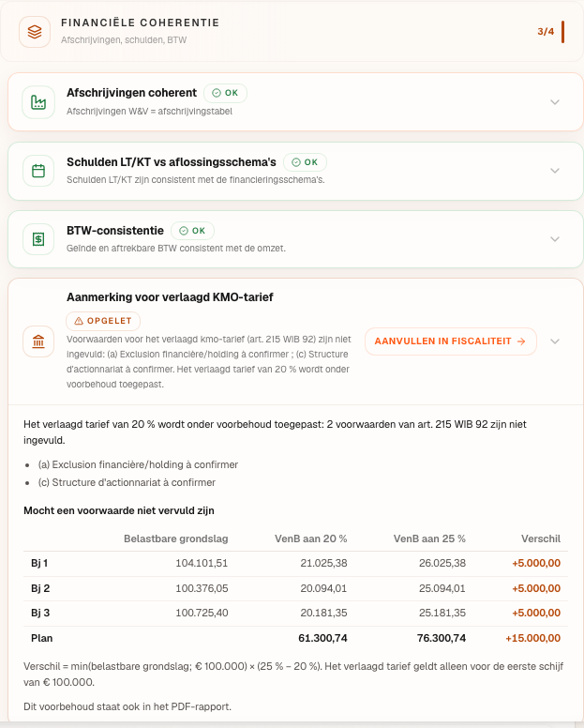The width and height of the screenshot is (584, 728).
Task: Click the Afschrijvingen coherent title
Action: click(x=132, y=93)
